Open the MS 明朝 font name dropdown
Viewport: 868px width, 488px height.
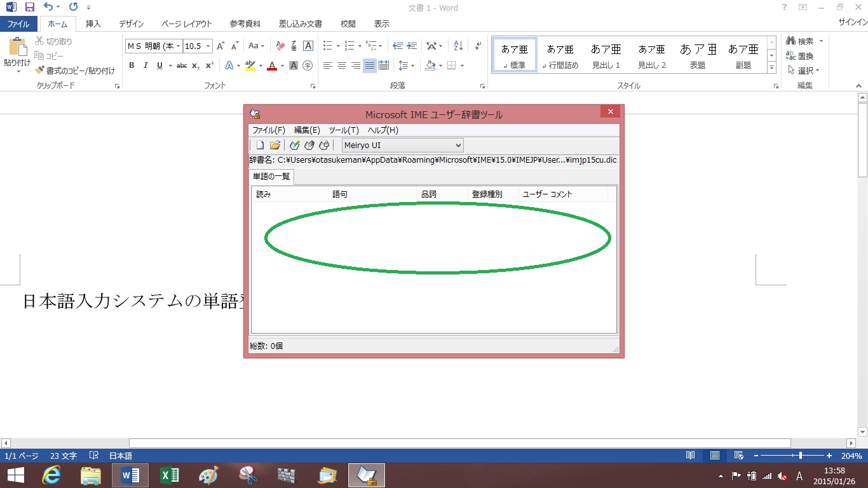[179, 46]
